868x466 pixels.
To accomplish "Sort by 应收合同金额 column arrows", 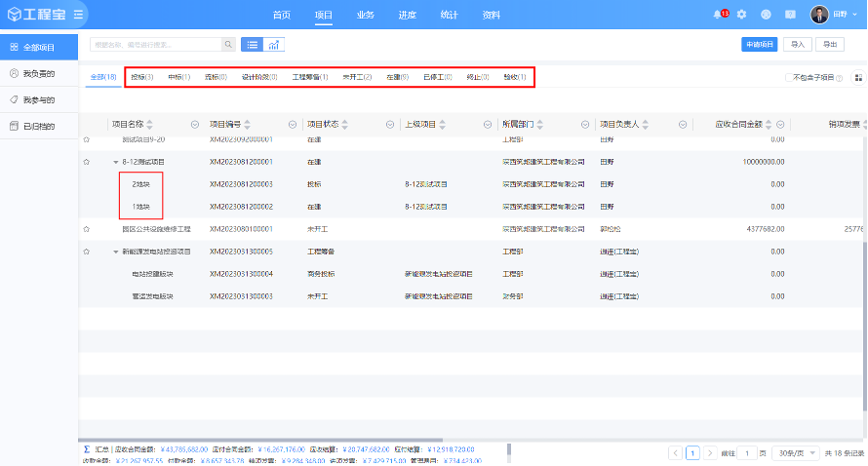I will coord(769,125).
